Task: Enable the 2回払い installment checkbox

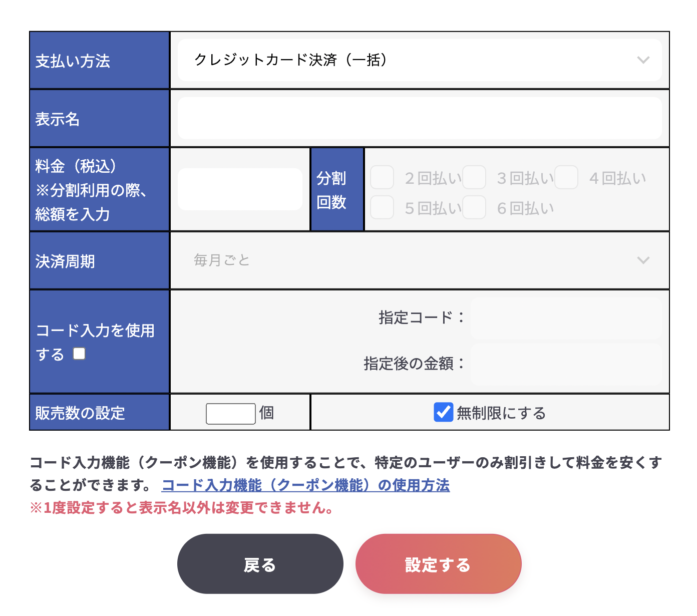Action: 382,178
